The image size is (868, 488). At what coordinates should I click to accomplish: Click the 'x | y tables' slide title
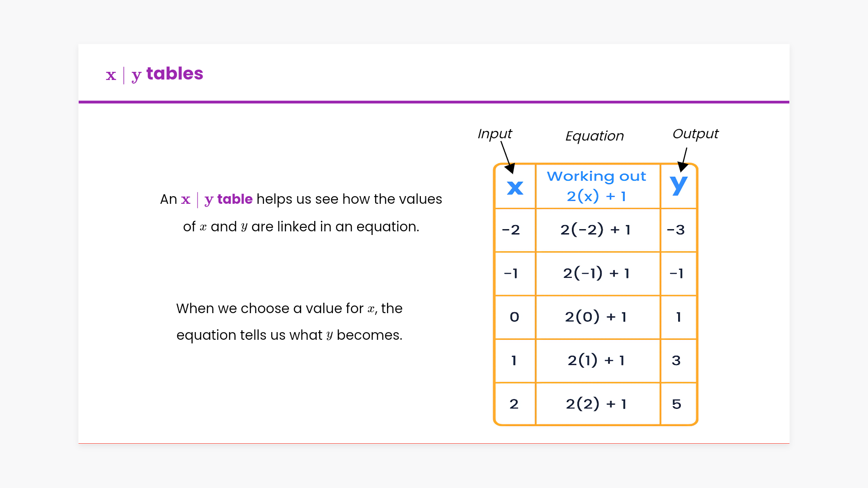tap(155, 74)
